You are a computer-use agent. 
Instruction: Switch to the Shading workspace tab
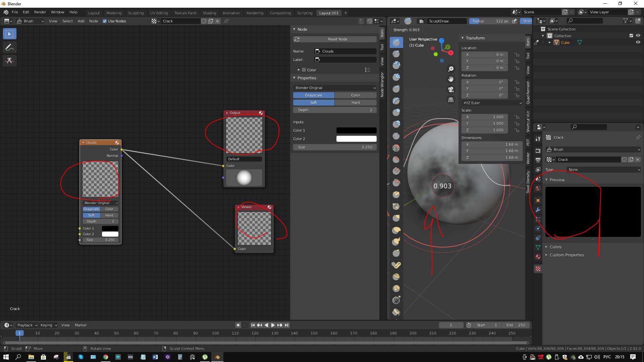(209, 13)
